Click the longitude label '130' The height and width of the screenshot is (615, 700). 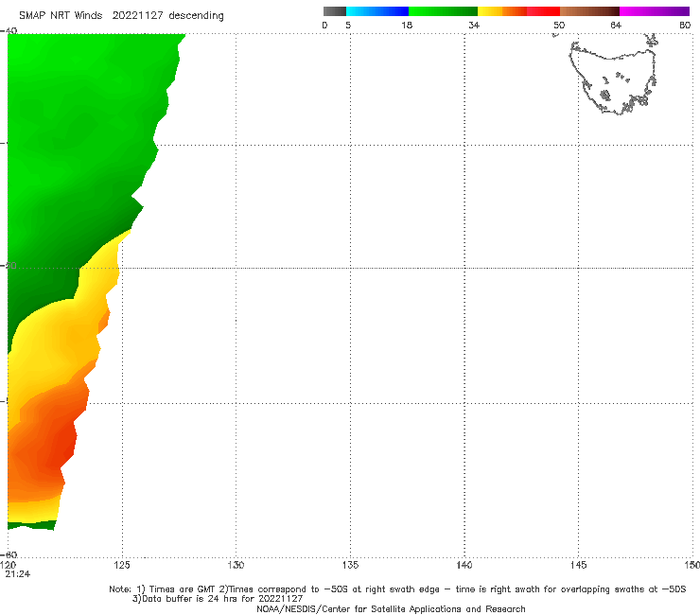pyautogui.click(x=236, y=565)
